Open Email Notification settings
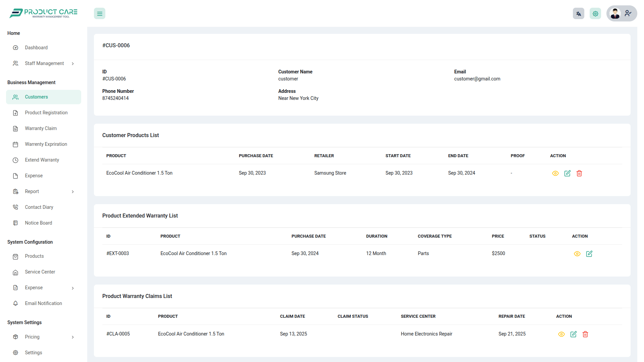 [43, 303]
